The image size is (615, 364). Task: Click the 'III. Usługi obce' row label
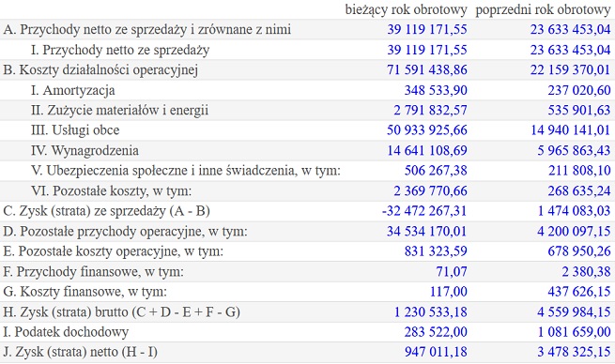click(x=75, y=130)
